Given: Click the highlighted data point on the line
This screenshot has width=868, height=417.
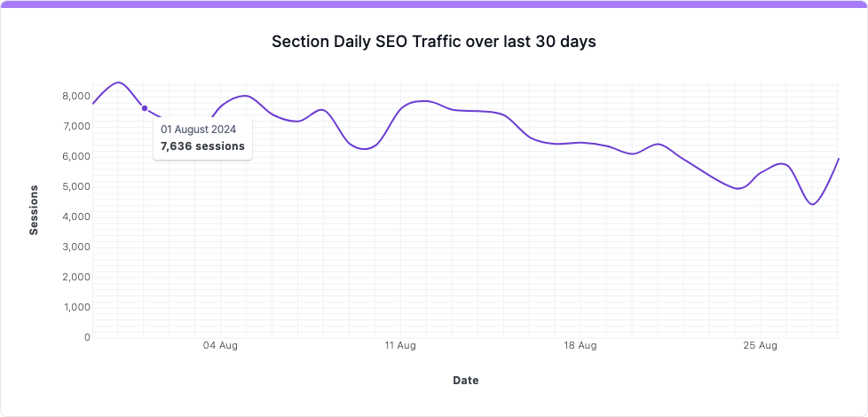Looking at the screenshot, I should 145,108.
